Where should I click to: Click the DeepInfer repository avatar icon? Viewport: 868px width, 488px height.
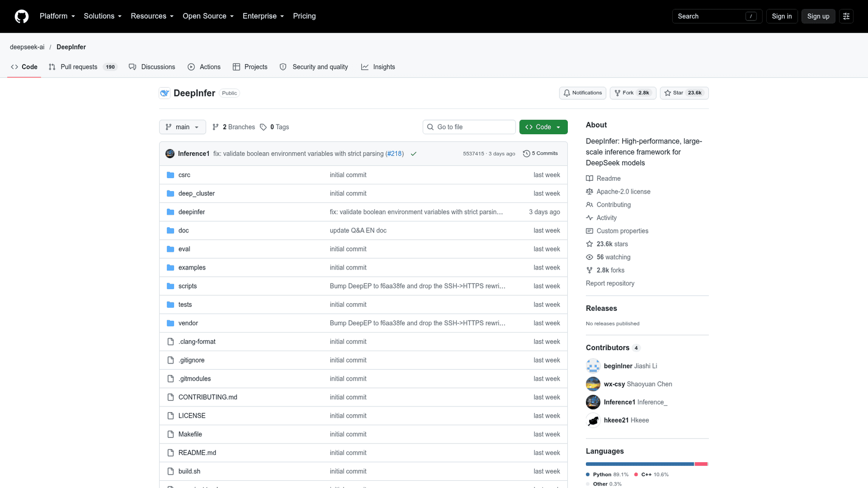pos(164,93)
